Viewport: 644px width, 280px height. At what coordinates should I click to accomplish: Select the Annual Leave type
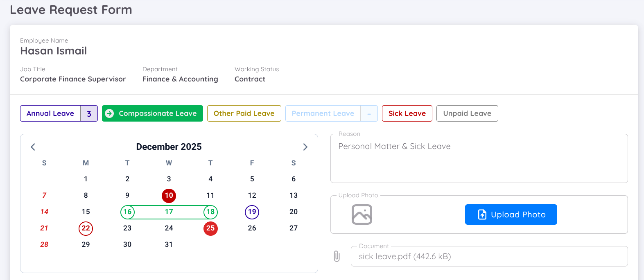point(50,113)
